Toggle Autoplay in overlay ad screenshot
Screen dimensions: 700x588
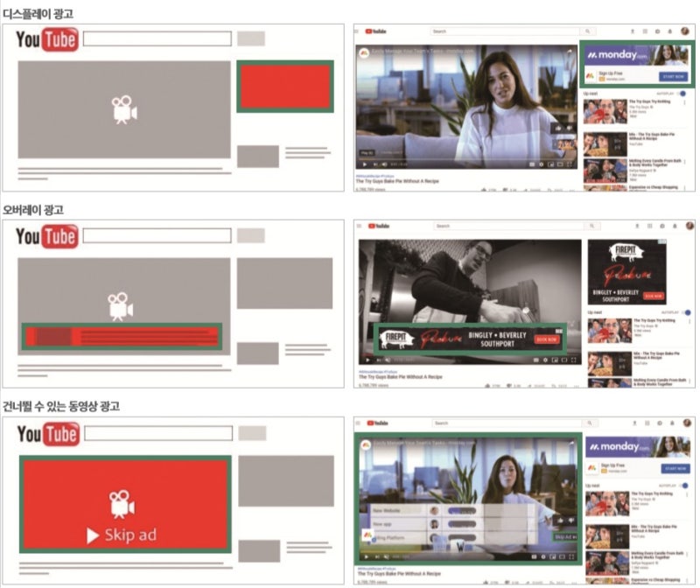pos(687,312)
